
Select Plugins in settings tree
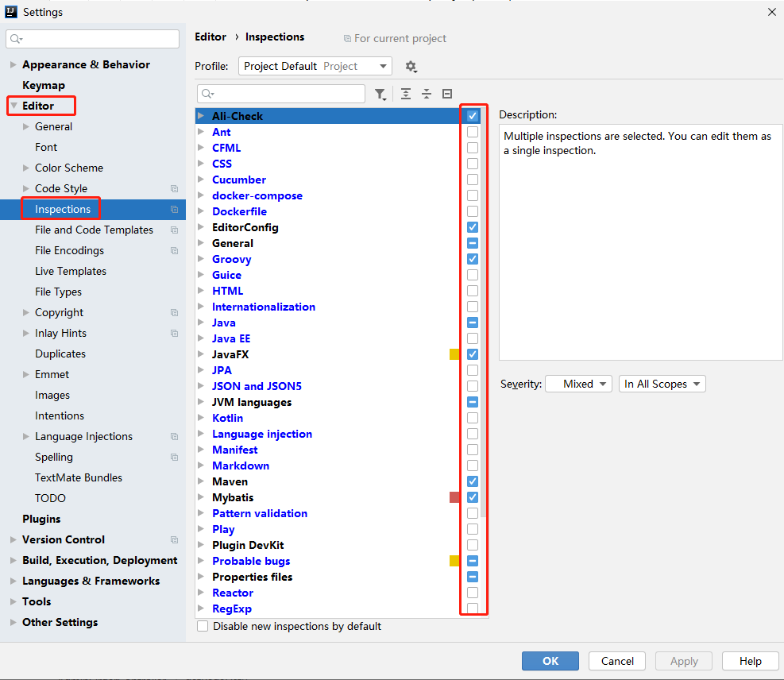[x=41, y=519]
